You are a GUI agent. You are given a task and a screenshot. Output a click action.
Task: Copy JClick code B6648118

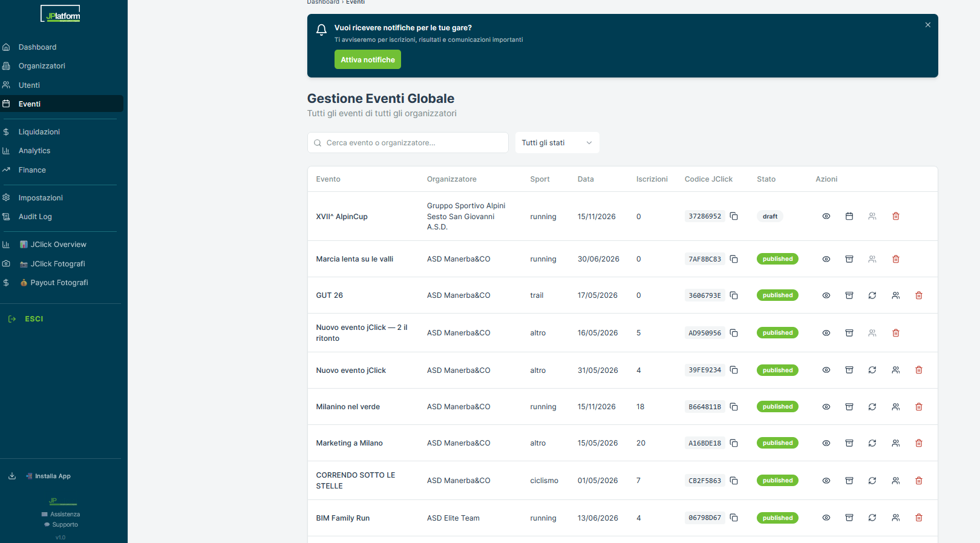tap(734, 407)
